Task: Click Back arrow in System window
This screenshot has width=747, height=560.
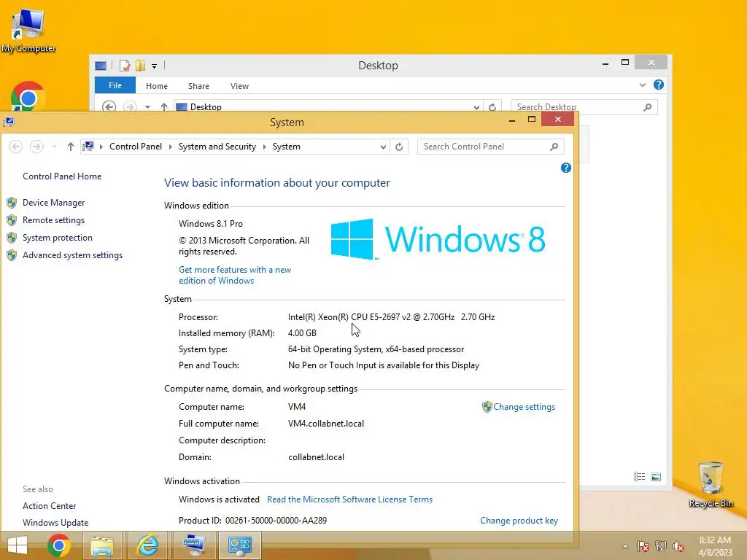Action: point(16,147)
